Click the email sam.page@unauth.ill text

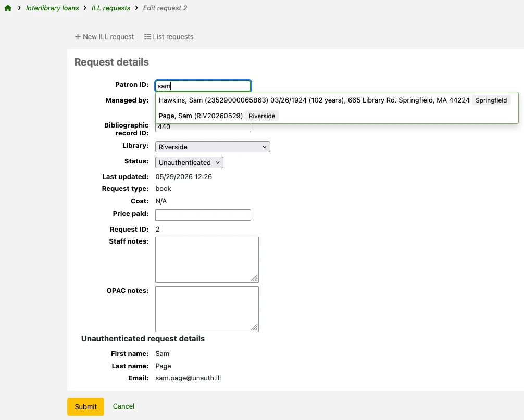point(188,378)
